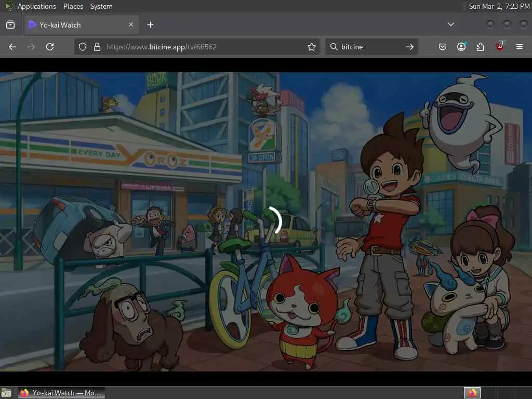The height and width of the screenshot is (399, 532).
Task: Go back to the previous page
Action: (x=12, y=47)
